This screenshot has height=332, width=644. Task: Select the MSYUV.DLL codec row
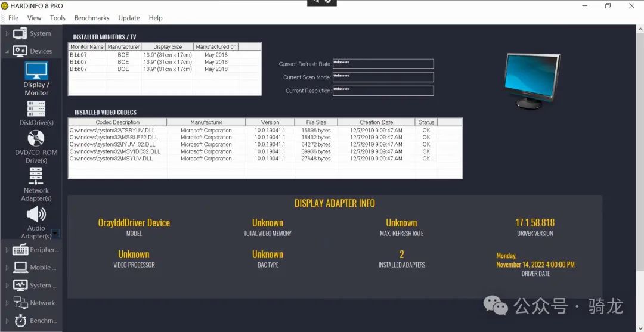[265, 159]
